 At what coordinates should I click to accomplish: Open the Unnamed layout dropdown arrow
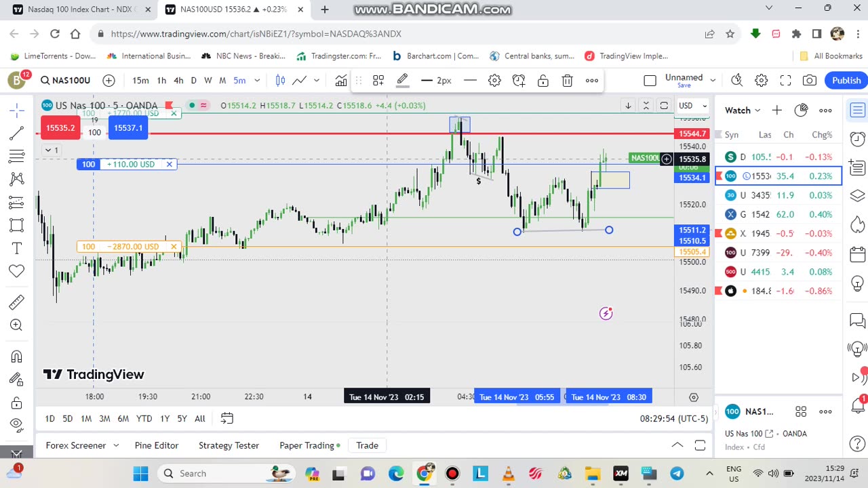point(713,81)
